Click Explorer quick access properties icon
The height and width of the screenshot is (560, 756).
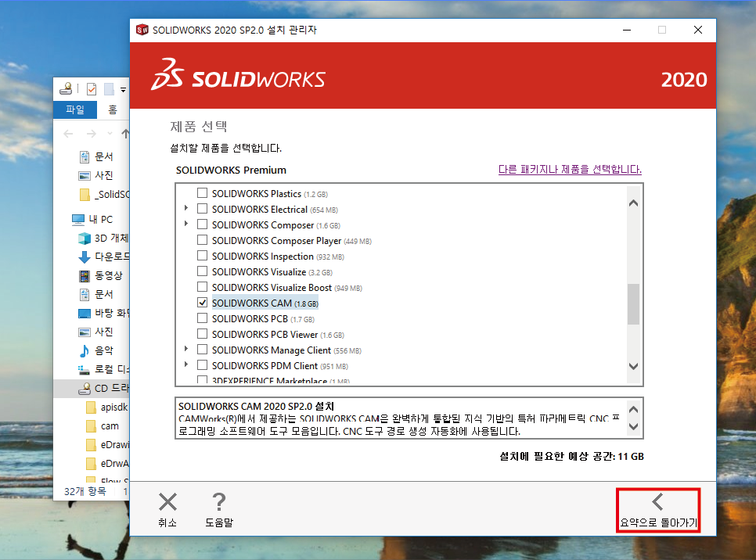coord(92,89)
